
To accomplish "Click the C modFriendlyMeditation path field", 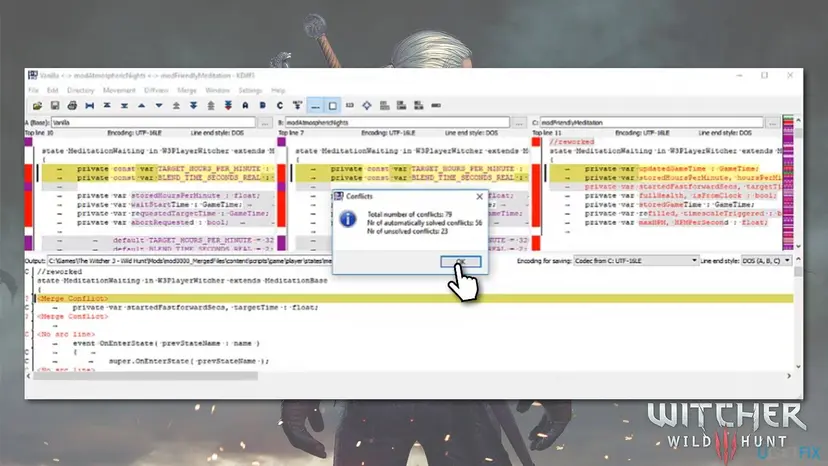I will pos(651,123).
